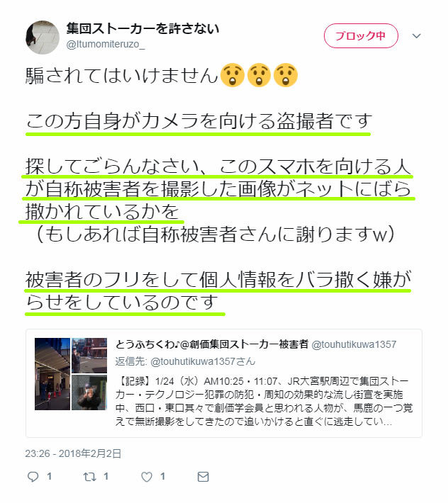This screenshot has height=503, width=448.
Task: Open the display name 集団ストーカーを許さない
Action: (x=142, y=28)
